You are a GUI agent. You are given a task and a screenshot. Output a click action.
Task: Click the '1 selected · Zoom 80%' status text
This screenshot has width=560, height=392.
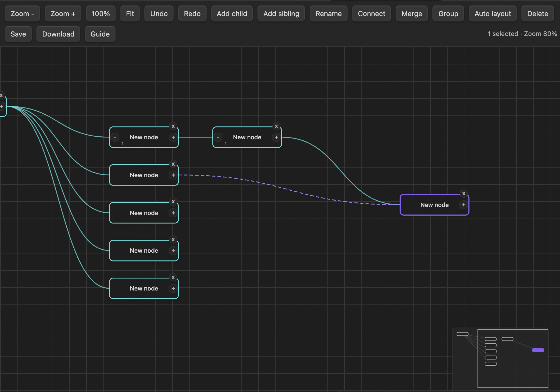click(522, 34)
